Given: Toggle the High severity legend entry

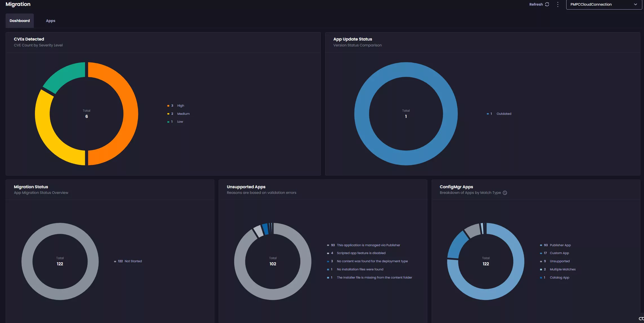Looking at the screenshot, I should tap(180, 106).
